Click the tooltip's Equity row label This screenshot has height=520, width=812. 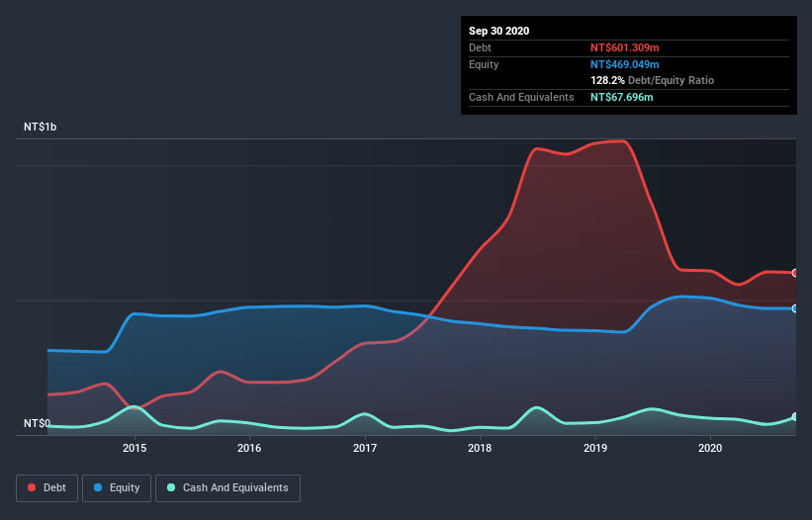pyautogui.click(x=484, y=64)
